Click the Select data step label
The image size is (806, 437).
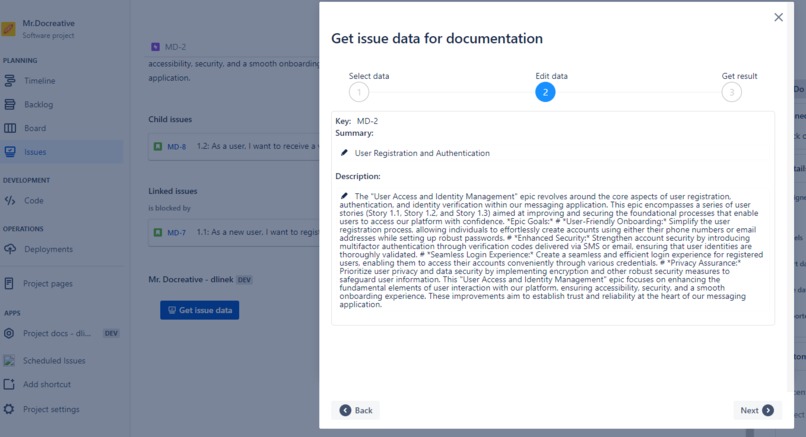coord(369,76)
